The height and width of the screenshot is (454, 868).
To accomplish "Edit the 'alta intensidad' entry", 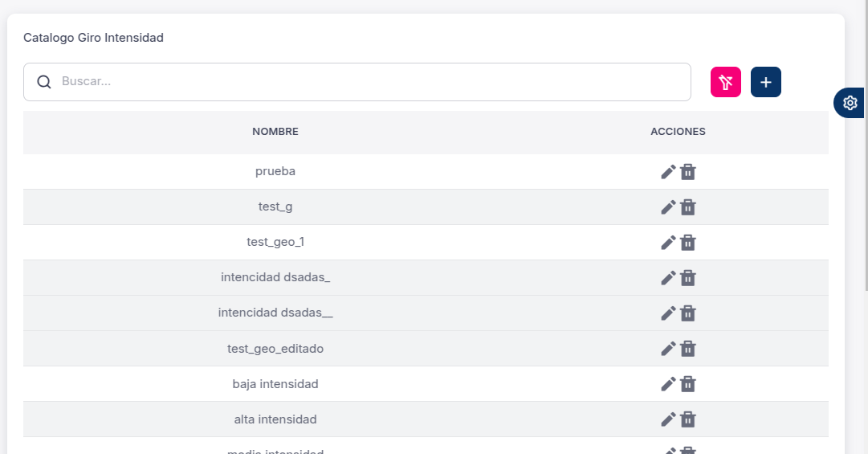I will pos(668,419).
